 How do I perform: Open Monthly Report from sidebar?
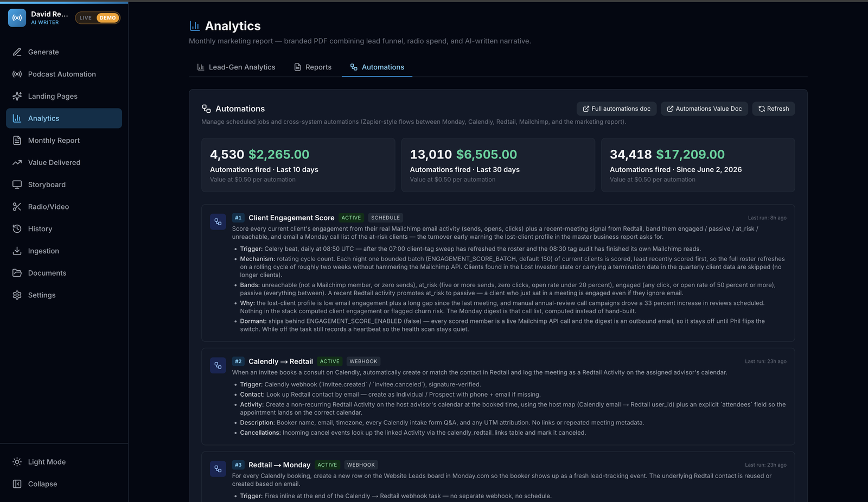pyautogui.click(x=64, y=141)
